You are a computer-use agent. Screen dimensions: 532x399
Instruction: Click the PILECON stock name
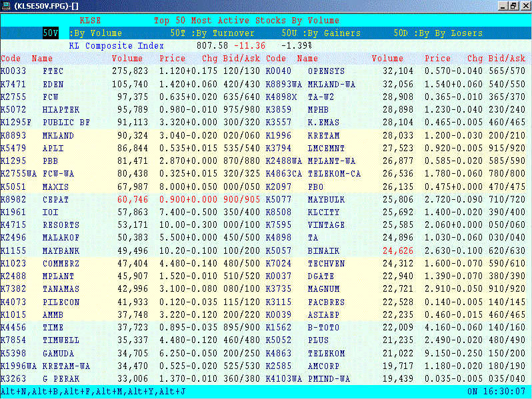point(61,302)
